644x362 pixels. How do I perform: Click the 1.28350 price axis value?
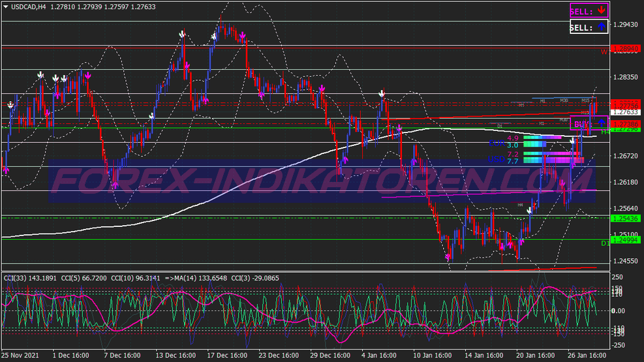[x=626, y=77]
